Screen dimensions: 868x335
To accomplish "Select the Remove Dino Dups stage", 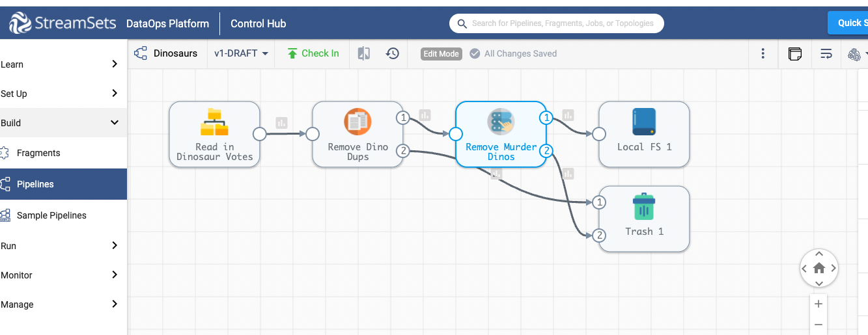I will point(357,134).
